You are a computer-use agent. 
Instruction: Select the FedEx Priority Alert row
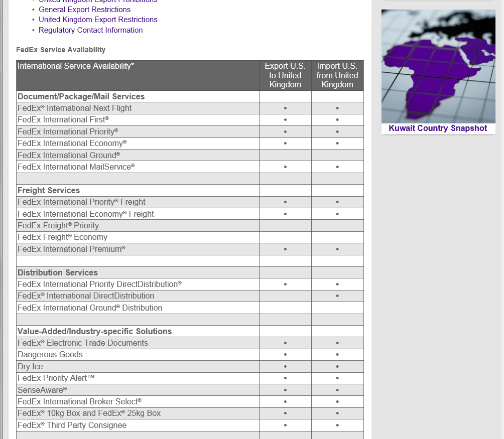pyautogui.click(x=190, y=378)
